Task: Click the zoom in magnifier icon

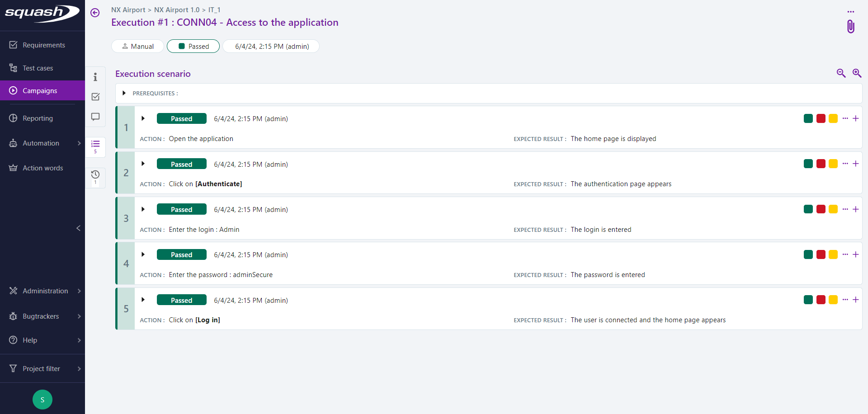Action: point(857,73)
